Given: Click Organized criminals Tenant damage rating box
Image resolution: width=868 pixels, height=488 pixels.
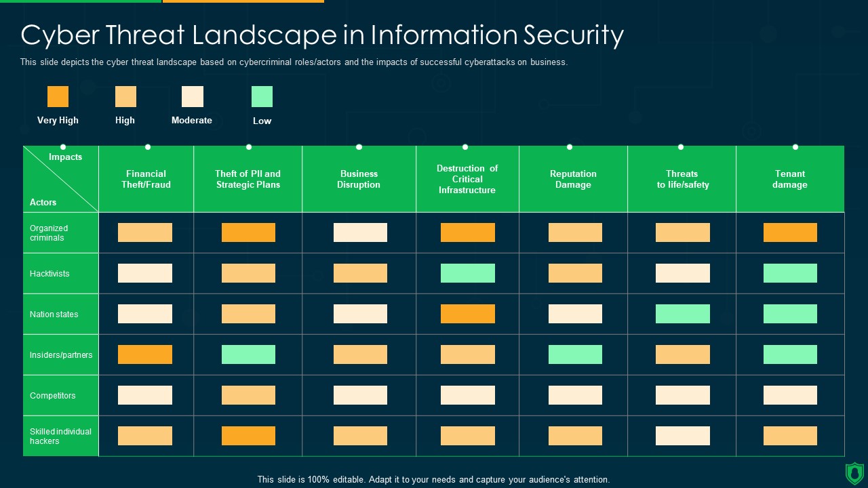Looking at the screenshot, I should click(x=790, y=232).
